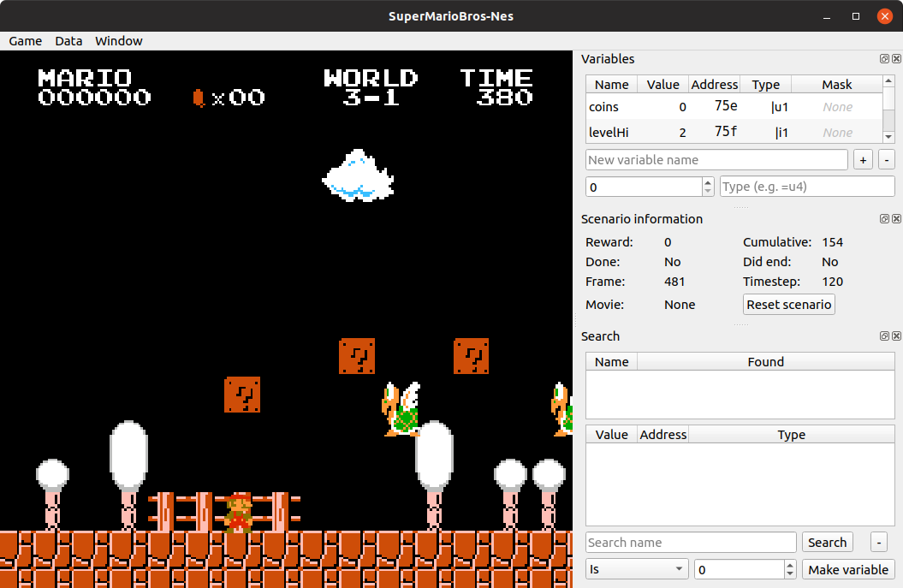
Task: Select the coins variable row
Action: (x=734, y=106)
